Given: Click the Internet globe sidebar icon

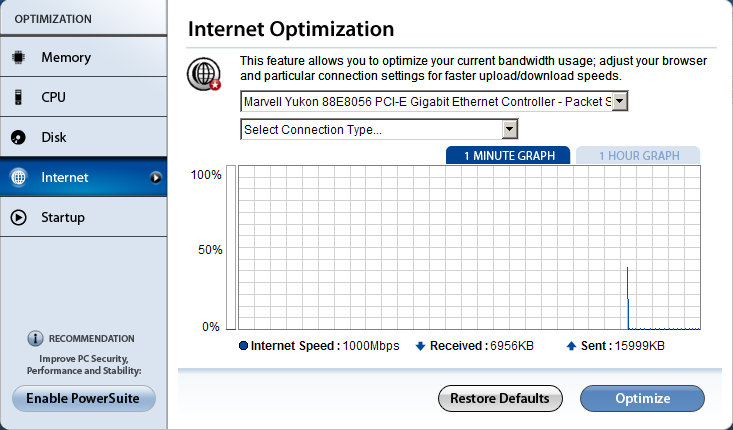Looking at the screenshot, I should [x=18, y=178].
